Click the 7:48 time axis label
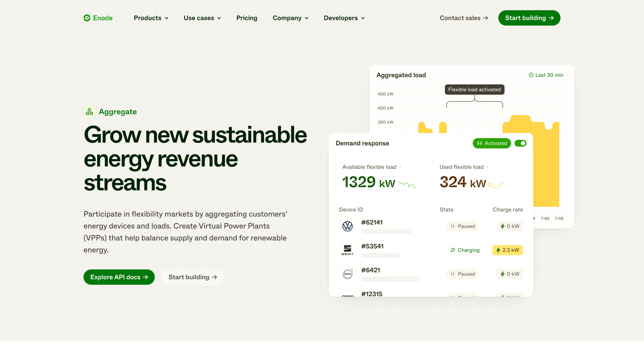 559,219
